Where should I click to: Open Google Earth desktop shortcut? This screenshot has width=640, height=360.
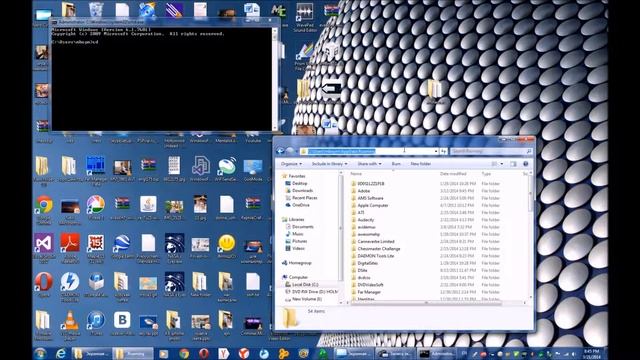click(122, 244)
